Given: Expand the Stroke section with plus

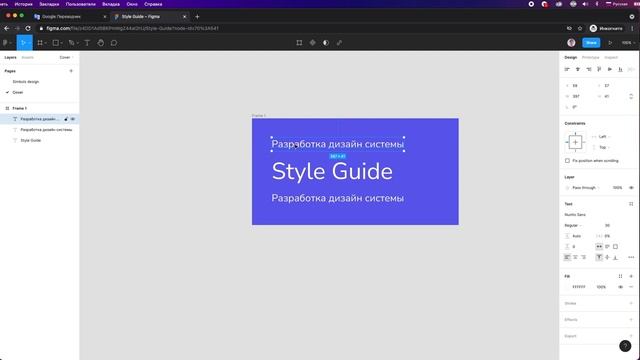Looking at the screenshot, I should pyautogui.click(x=631, y=303).
